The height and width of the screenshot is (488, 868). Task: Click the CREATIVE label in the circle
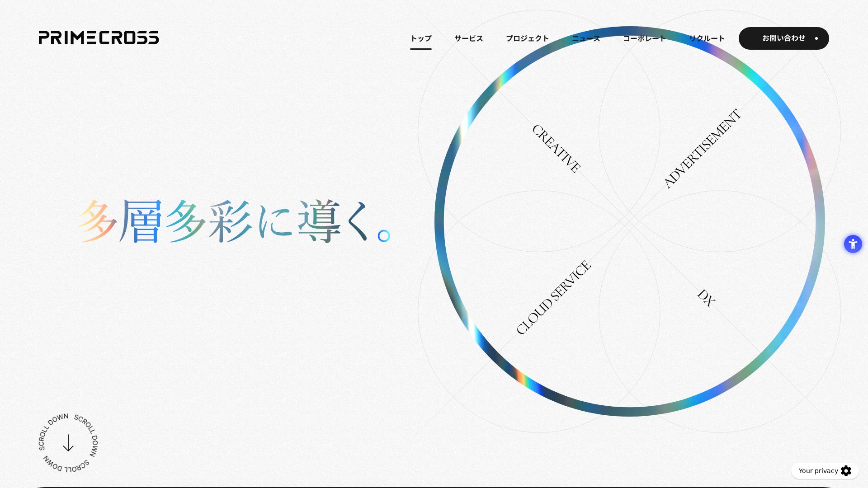tap(556, 148)
